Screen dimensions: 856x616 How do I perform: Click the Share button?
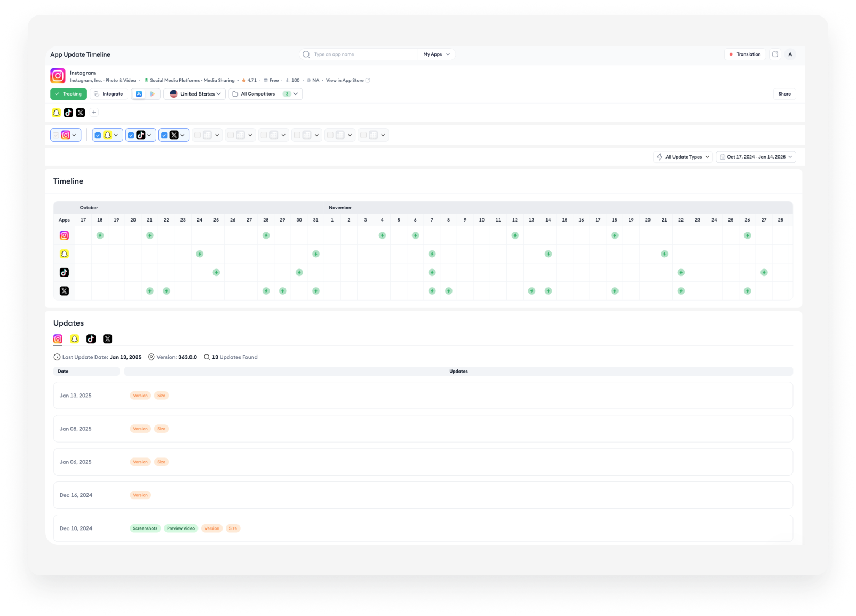[784, 94]
